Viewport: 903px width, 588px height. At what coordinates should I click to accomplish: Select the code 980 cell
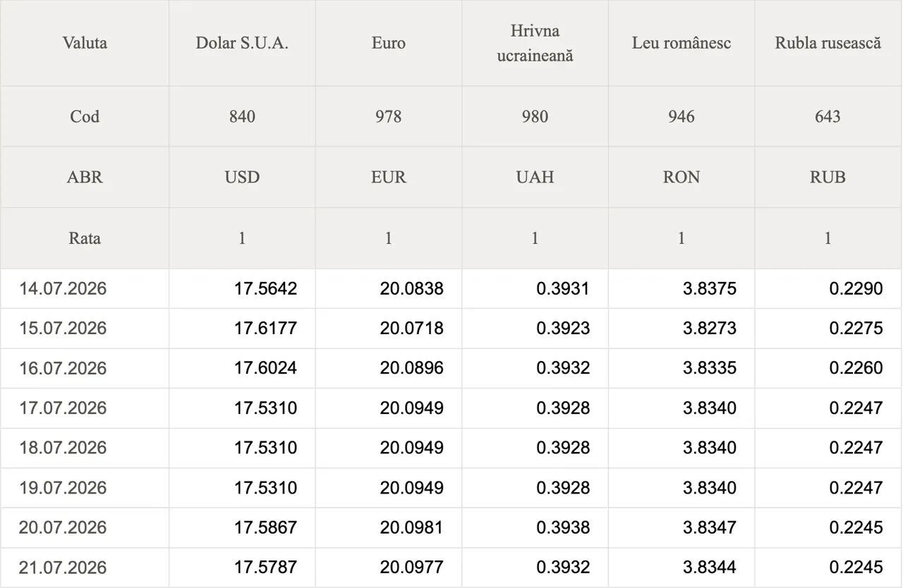[x=535, y=116]
